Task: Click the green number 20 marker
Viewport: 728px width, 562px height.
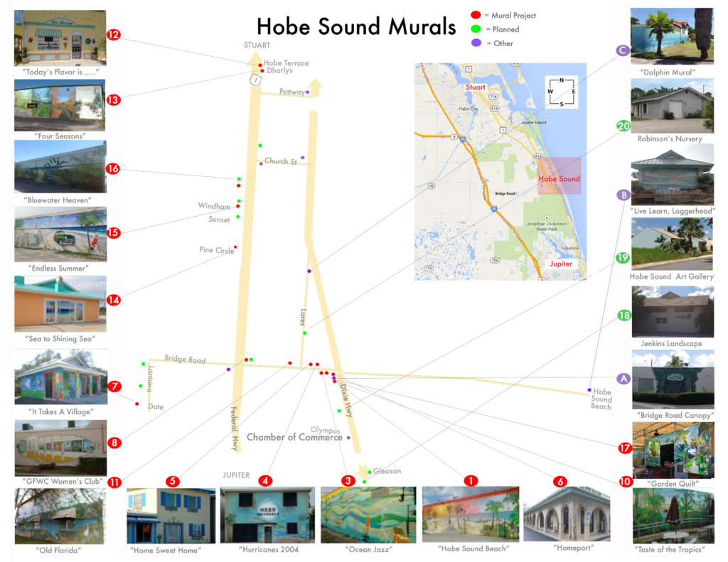Action: point(623,126)
